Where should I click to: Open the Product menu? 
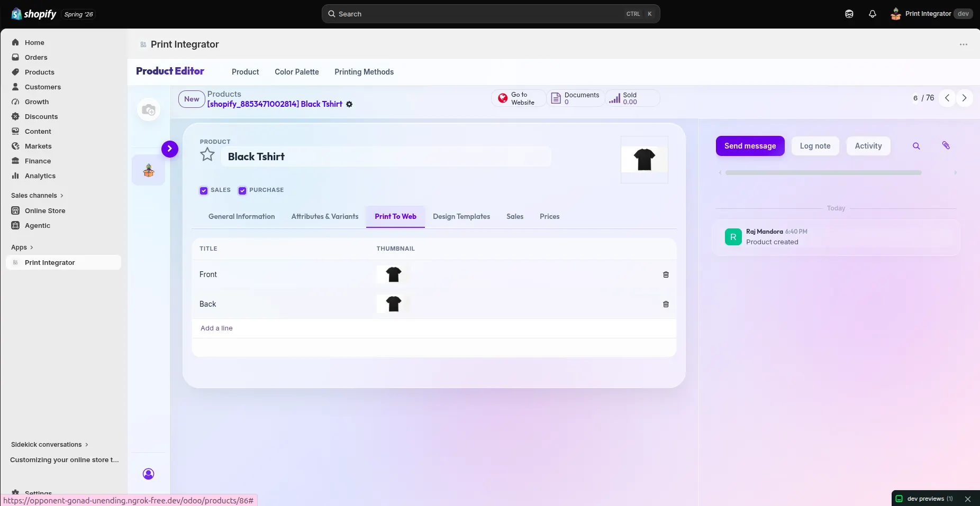(x=246, y=72)
